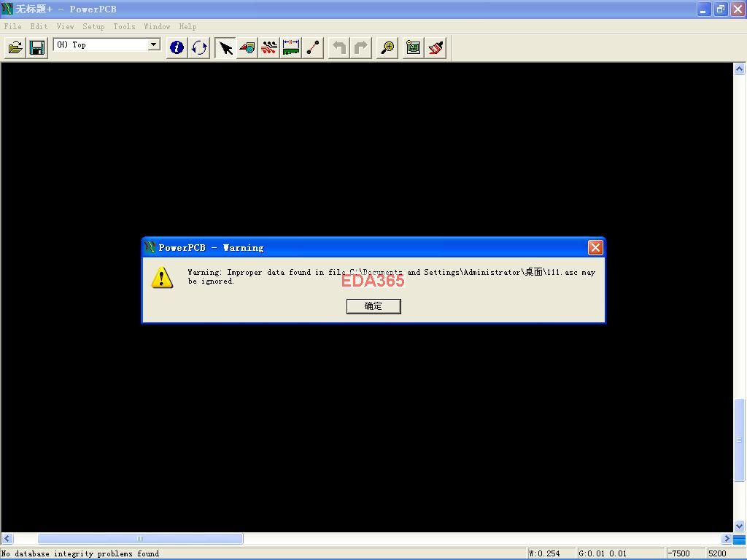The image size is (747, 560).
Task: Open the Drafting toolbar icon
Action: click(247, 47)
